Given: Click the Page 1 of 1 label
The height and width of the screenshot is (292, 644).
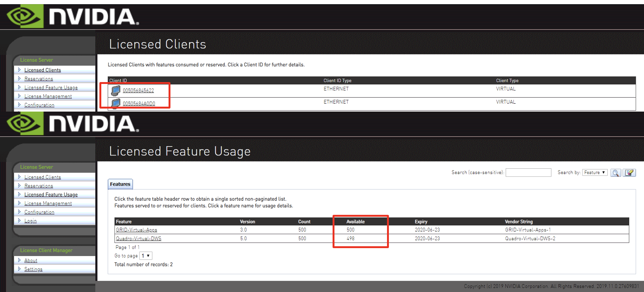Looking at the screenshot, I should 127,247.
